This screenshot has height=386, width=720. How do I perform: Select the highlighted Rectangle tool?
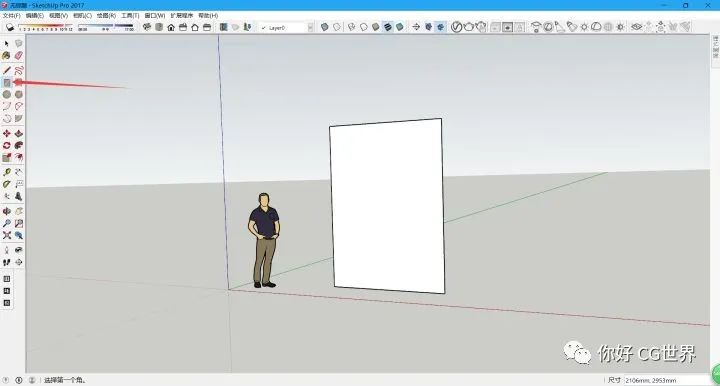click(x=6, y=83)
